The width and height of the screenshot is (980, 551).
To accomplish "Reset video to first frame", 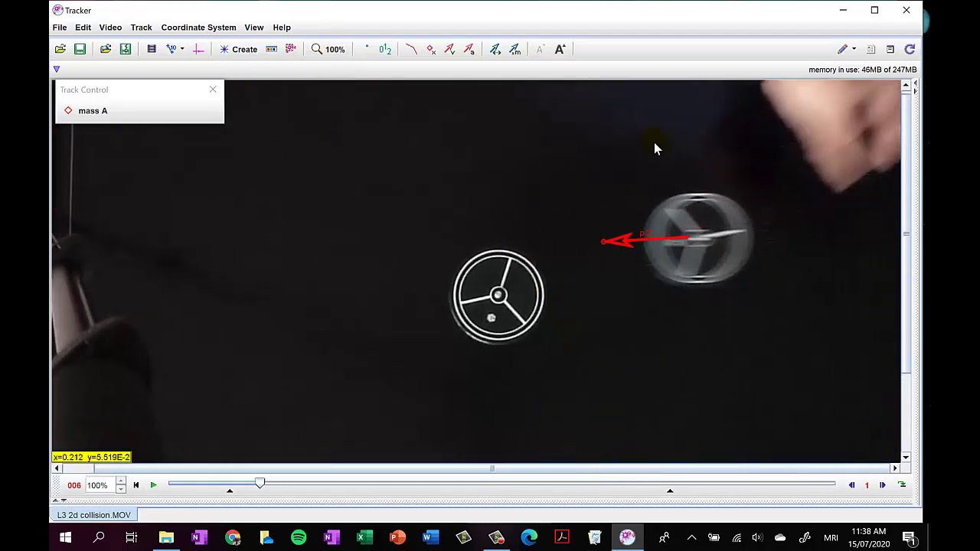I will 136,485.
